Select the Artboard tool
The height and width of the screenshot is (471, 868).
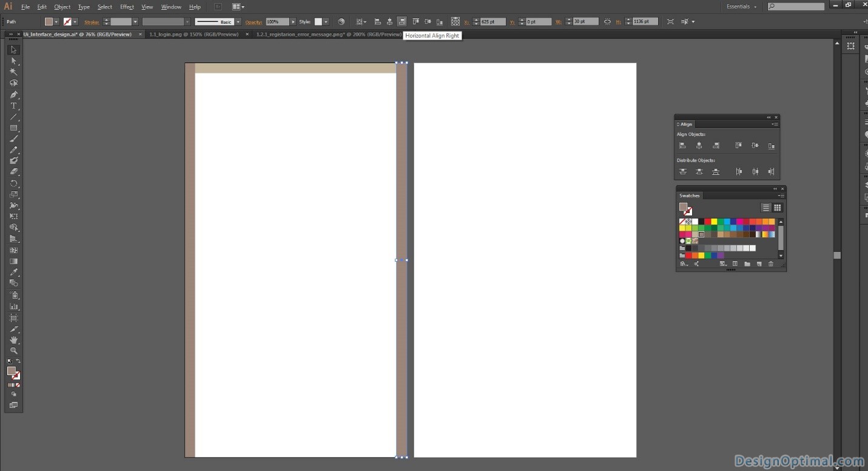click(13, 318)
